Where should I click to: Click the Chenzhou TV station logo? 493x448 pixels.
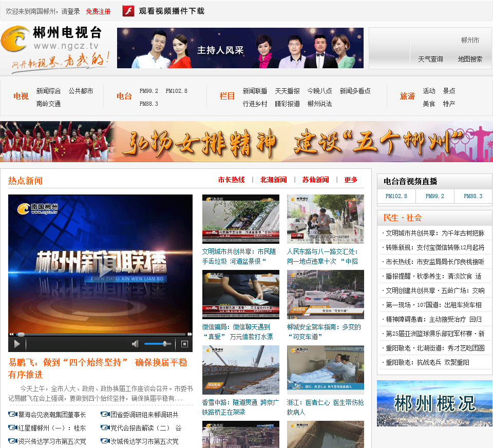55,49
